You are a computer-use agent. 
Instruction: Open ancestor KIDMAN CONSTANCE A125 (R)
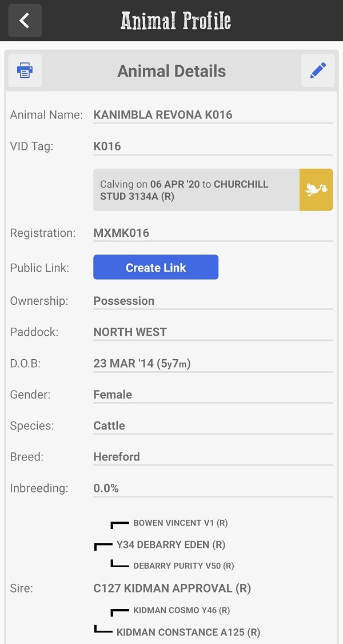(188, 632)
